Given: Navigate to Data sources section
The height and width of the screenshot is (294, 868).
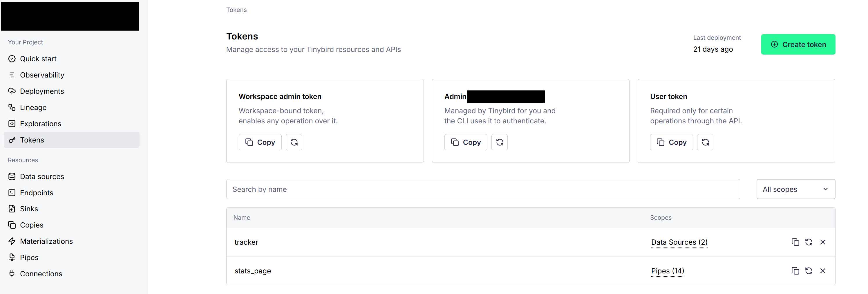Looking at the screenshot, I should click(x=42, y=176).
